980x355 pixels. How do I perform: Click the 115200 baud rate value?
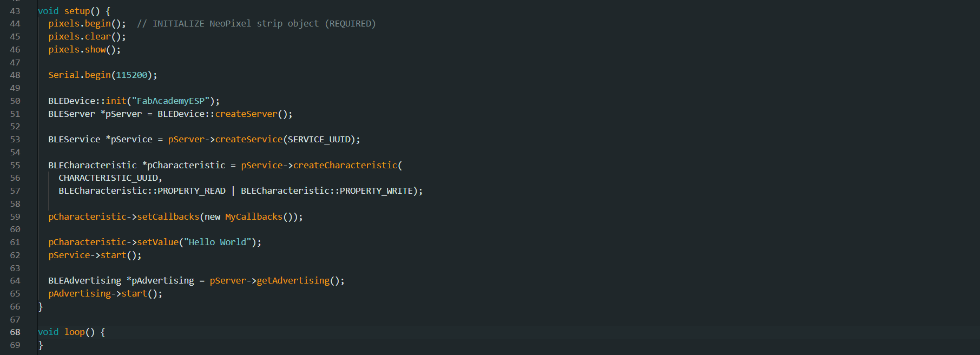pos(131,75)
